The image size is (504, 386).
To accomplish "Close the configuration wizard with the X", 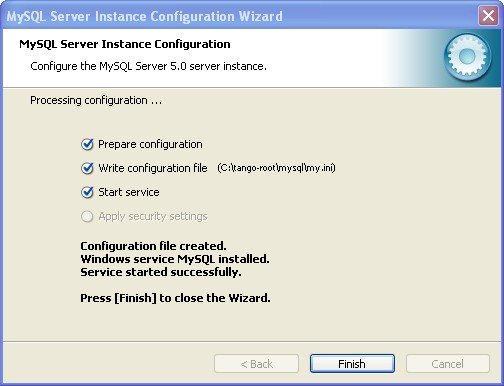I will (x=488, y=15).
